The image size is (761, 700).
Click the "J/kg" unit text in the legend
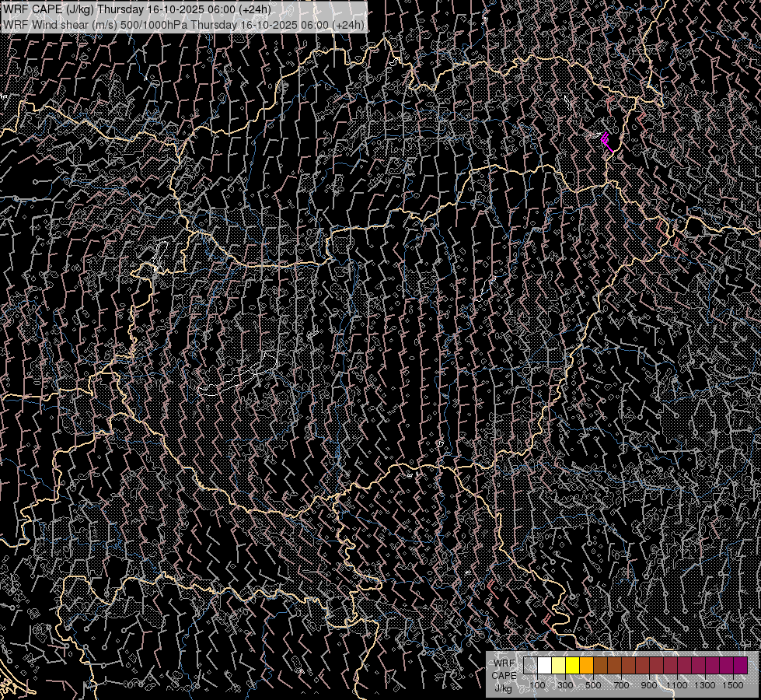[504, 688]
